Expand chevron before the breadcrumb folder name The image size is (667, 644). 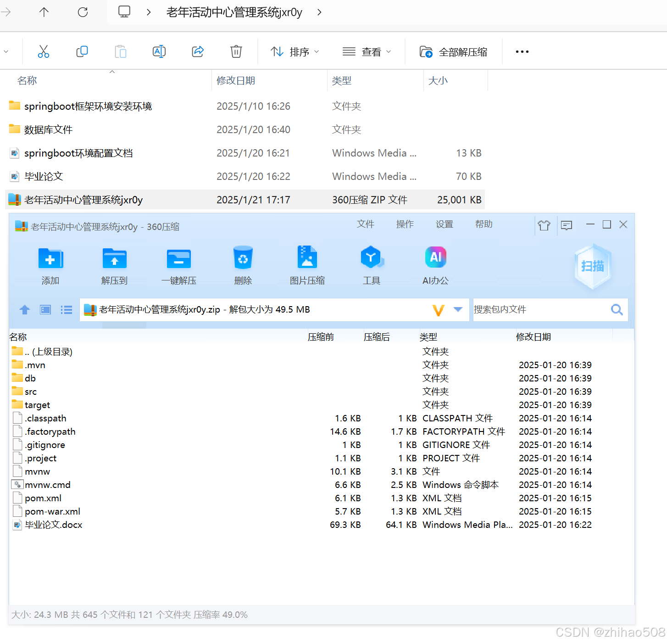tap(149, 12)
